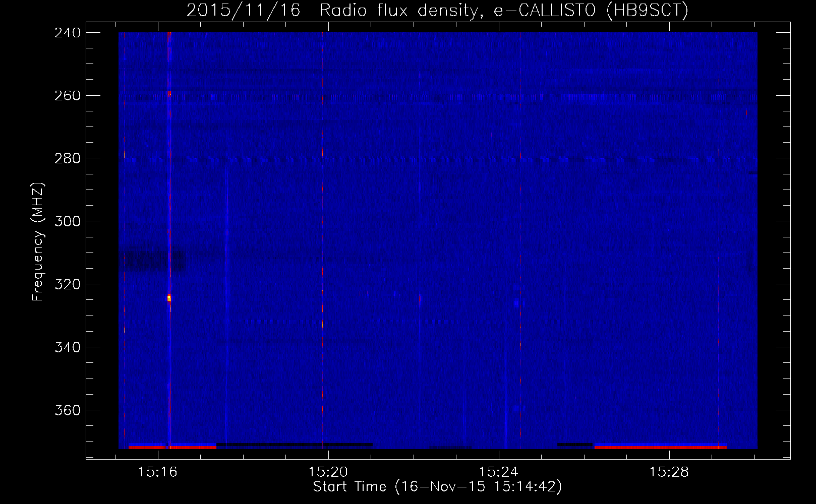
Task: Select the 300 frequency tick label
Action: point(68,222)
